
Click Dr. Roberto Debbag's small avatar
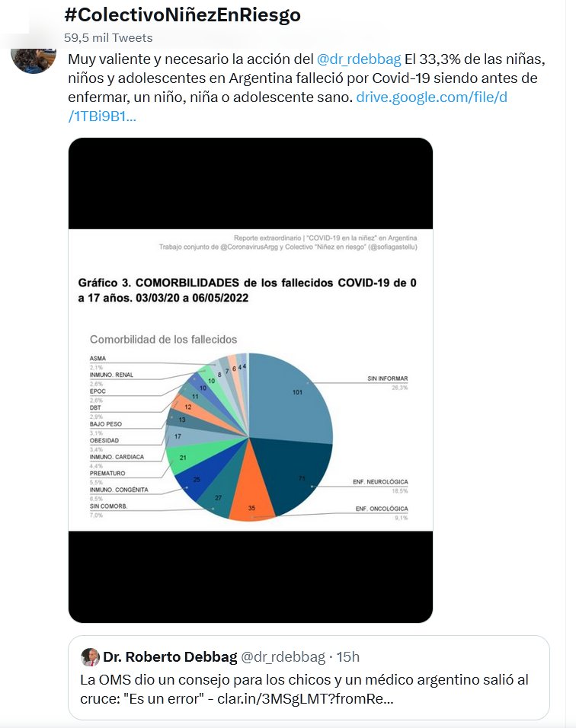click(x=91, y=657)
